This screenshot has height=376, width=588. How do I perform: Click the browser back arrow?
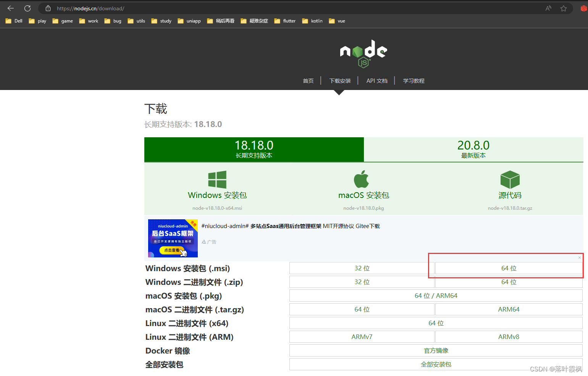(x=11, y=8)
